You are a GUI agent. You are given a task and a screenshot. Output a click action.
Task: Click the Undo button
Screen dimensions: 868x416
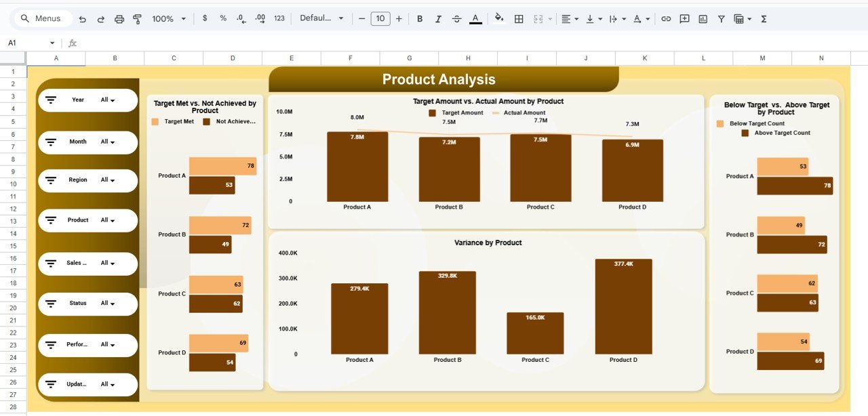tap(83, 19)
